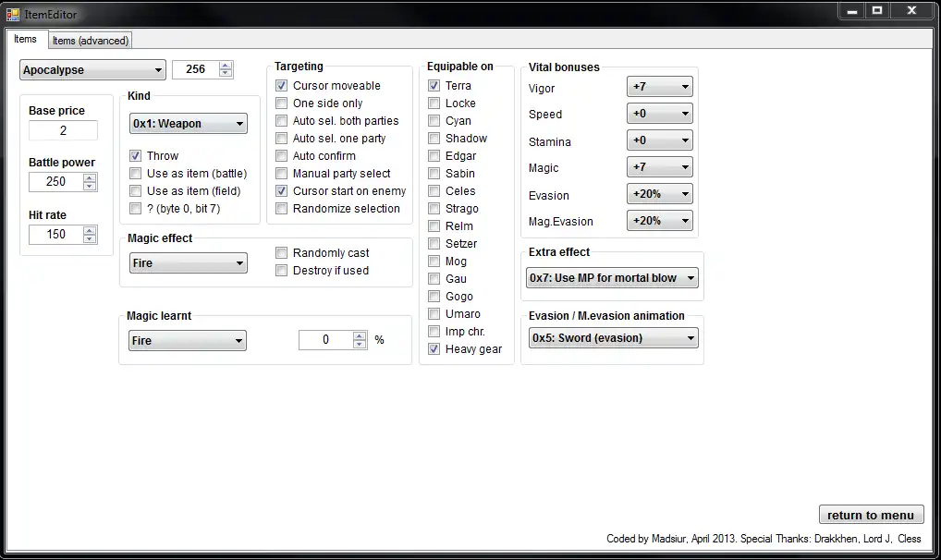
Task: Check One side only
Action: coord(281,103)
